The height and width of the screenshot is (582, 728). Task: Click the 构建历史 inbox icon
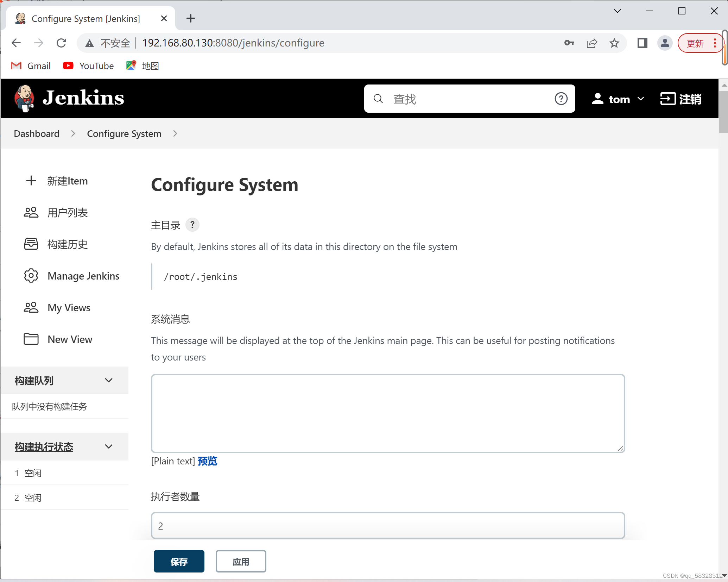coord(31,244)
